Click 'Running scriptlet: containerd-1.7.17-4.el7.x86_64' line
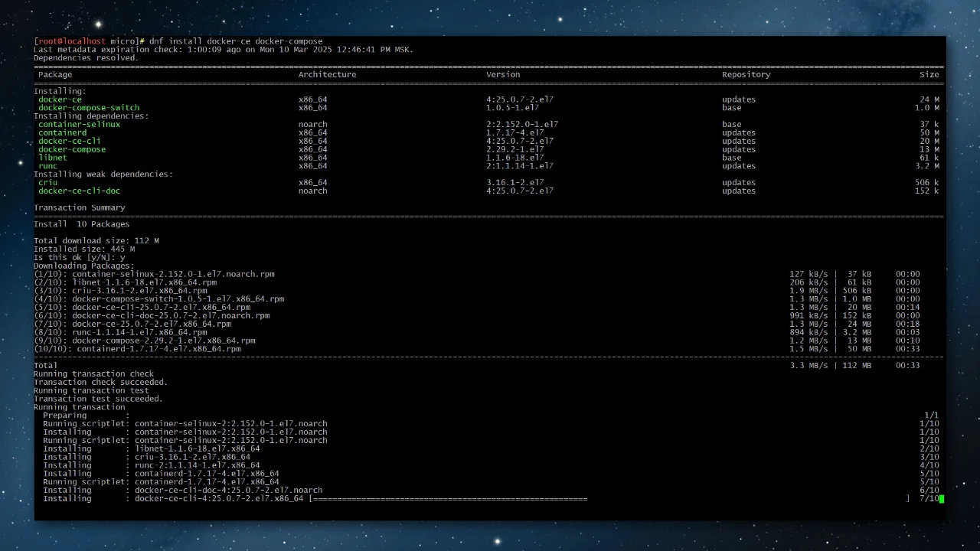The image size is (980, 551). [x=162, y=482]
